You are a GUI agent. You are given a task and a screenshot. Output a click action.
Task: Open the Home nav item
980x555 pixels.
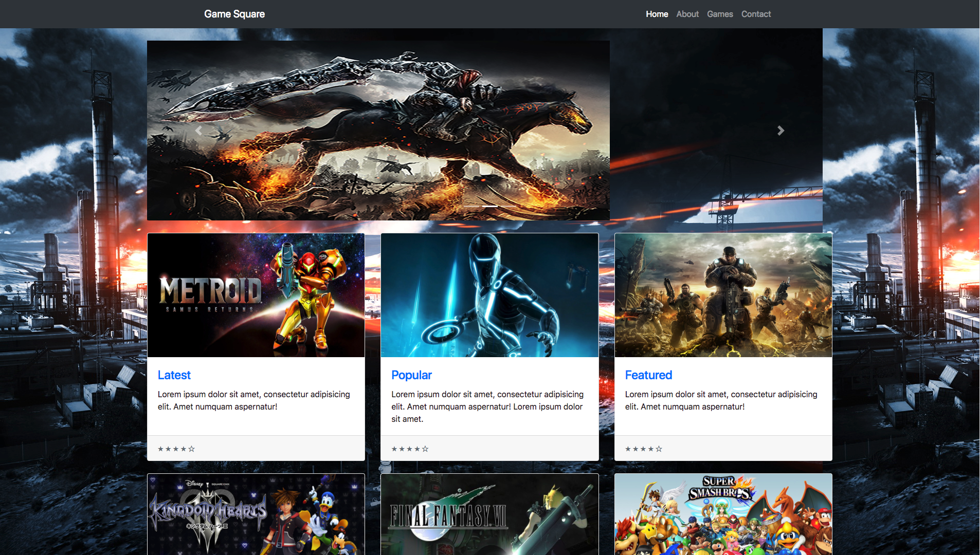pyautogui.click(x=657, y=14)
